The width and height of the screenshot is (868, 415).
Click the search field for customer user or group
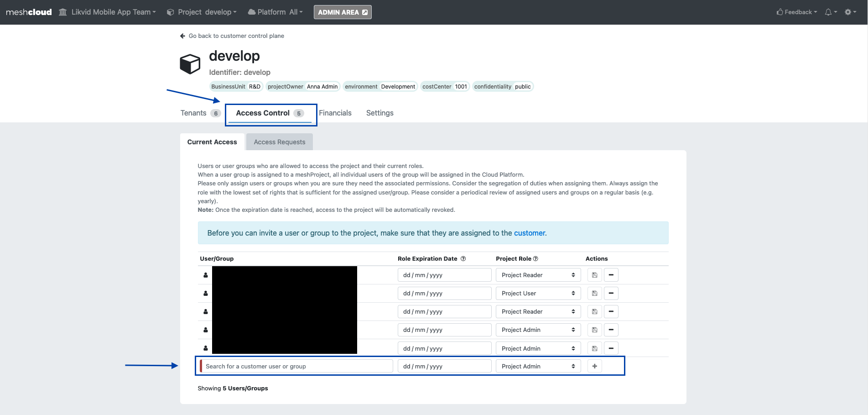pyautogui.click(x=296, y=366)
